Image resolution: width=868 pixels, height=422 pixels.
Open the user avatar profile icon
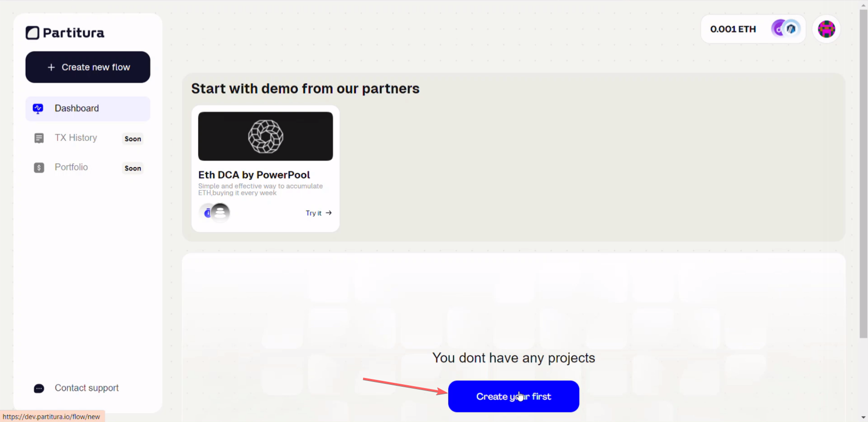point(826,29)
